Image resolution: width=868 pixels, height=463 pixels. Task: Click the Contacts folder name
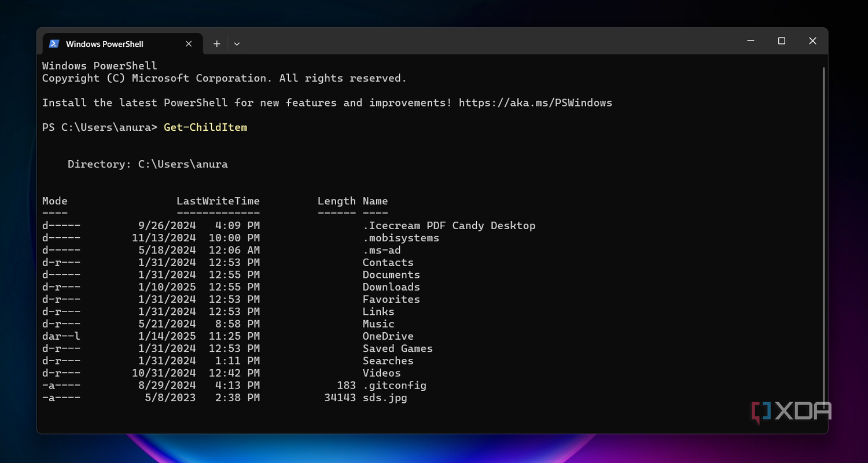[388, 263]
